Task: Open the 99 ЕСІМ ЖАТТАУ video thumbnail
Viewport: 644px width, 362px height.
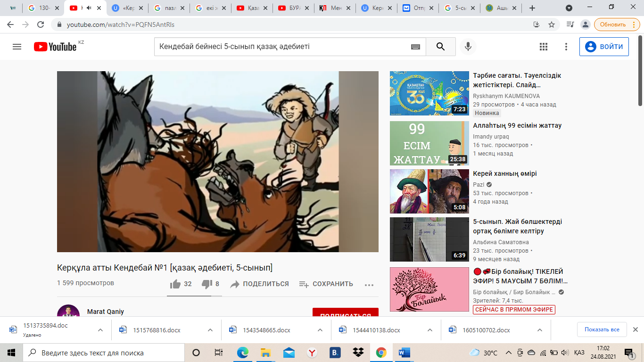Action: 429,143
